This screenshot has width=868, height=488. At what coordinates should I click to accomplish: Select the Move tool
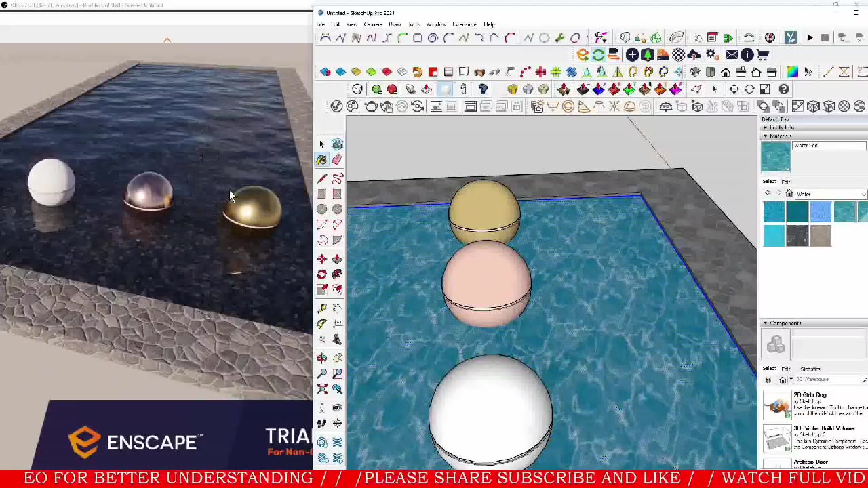[321, 259]
